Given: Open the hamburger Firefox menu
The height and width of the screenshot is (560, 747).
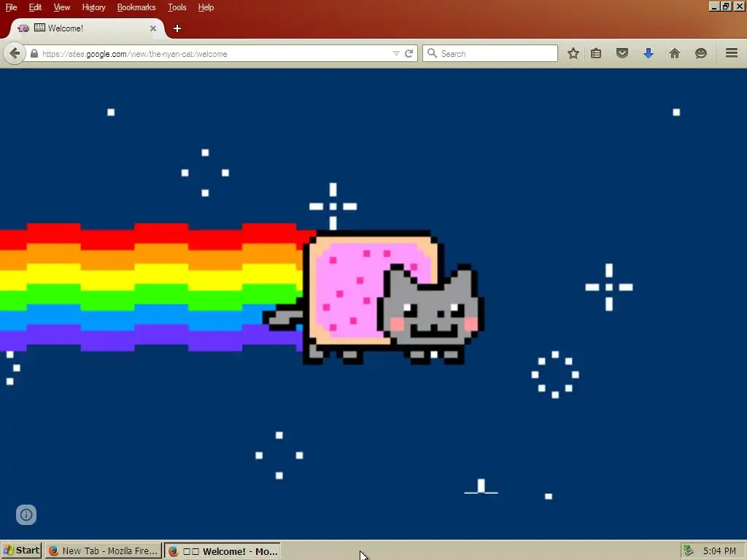Looking at the screenshot, I should click(732, 52).
